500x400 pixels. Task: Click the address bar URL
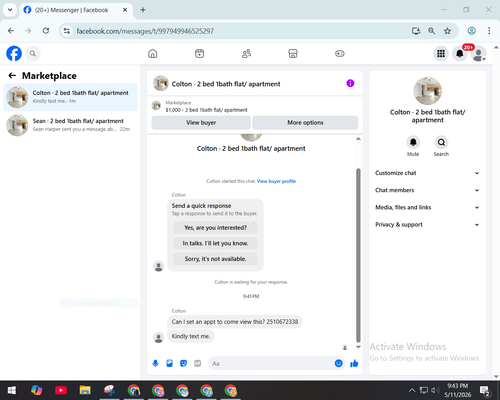click(145, 31)
